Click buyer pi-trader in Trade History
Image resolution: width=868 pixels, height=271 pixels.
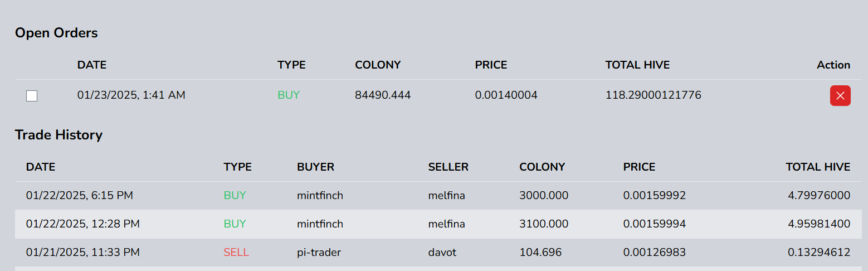point(319,253)
